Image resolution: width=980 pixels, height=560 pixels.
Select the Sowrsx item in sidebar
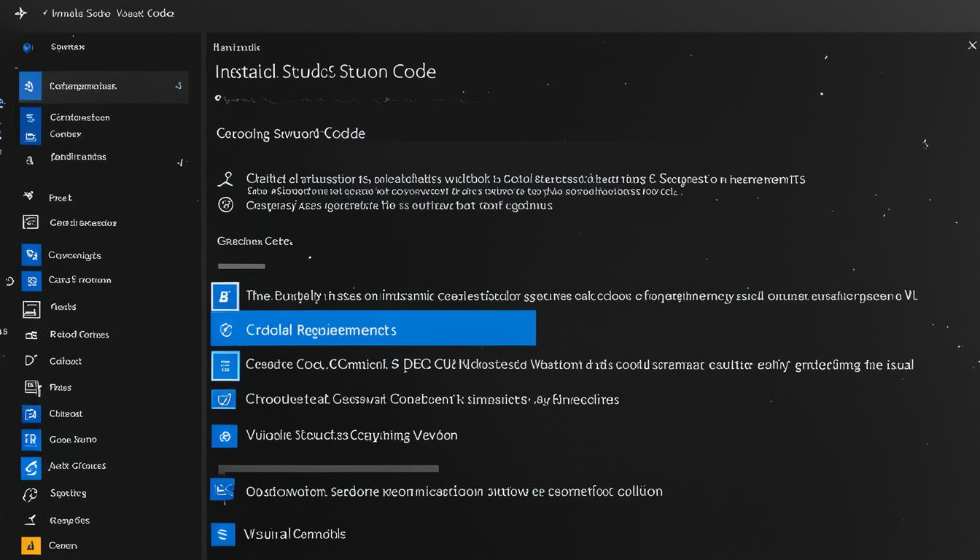click(67, 47)
